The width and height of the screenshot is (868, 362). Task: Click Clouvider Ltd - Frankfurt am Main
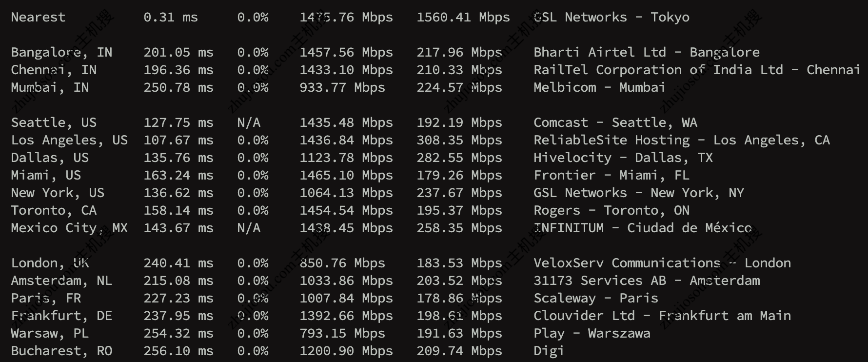pos(662,316)
